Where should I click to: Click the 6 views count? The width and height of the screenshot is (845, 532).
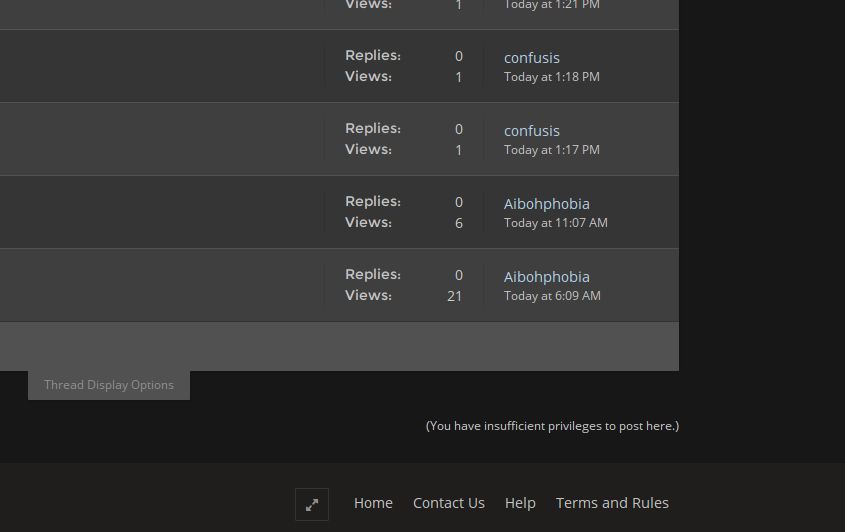click(459, 223)
